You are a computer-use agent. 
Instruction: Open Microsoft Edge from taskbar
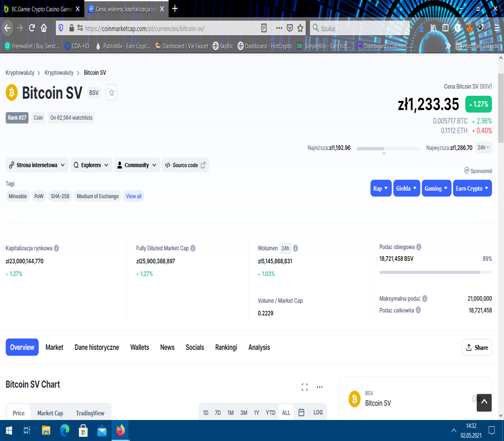point(65,430)
